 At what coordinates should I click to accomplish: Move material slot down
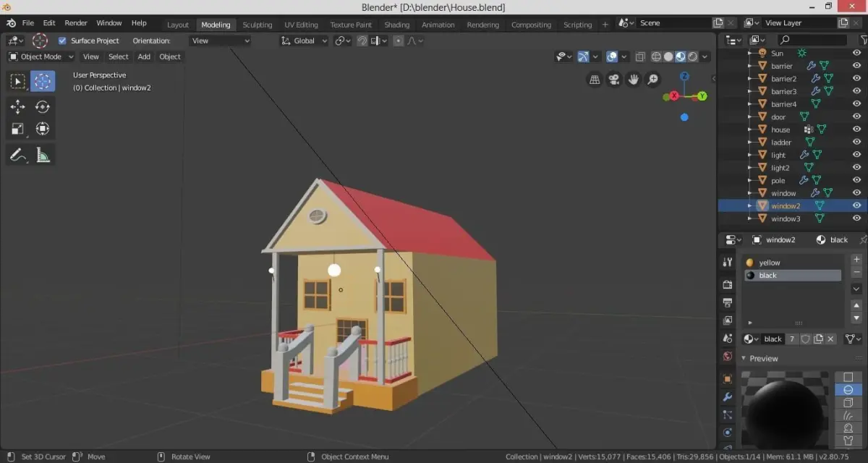pyautogui.click(x=856, y=318)
